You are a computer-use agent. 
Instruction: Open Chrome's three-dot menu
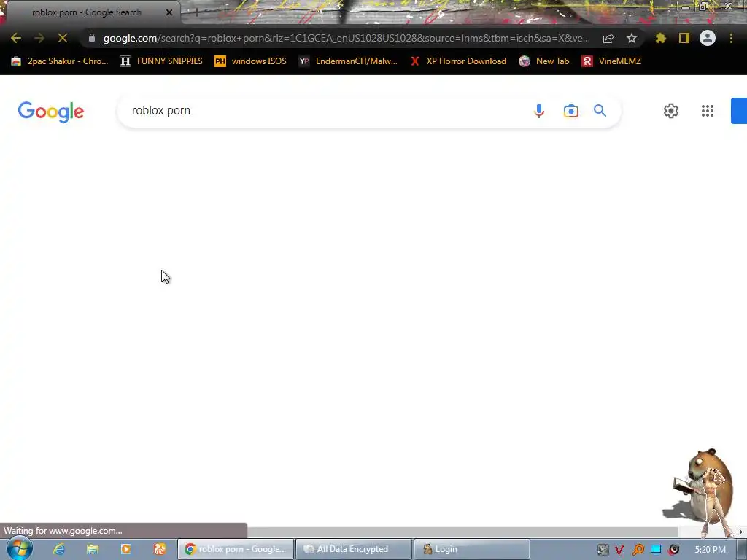pos(731,38)
